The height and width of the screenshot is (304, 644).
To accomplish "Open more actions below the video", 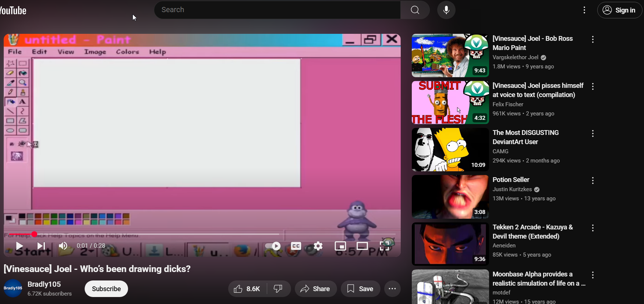I will (393, 289).
